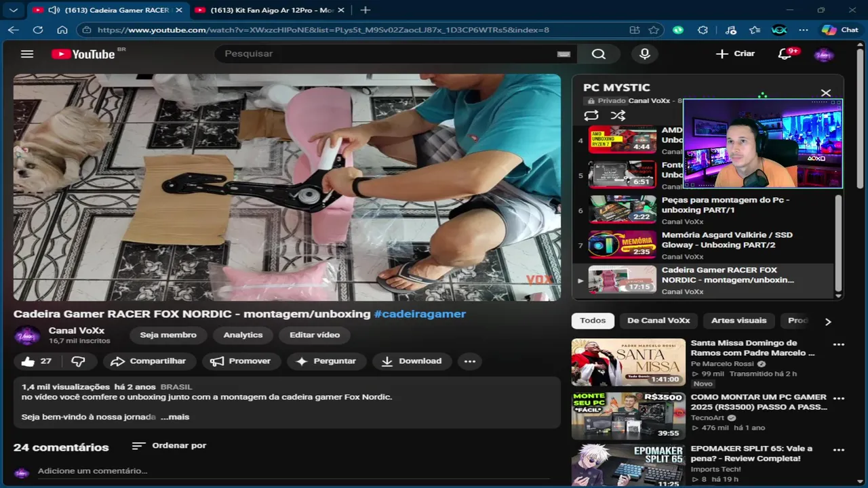Screen dimensions: 868x488
Task: Select the Cadeira Gamer RACER browser tab
Action: pyautogui.click(x=108, y=10)
